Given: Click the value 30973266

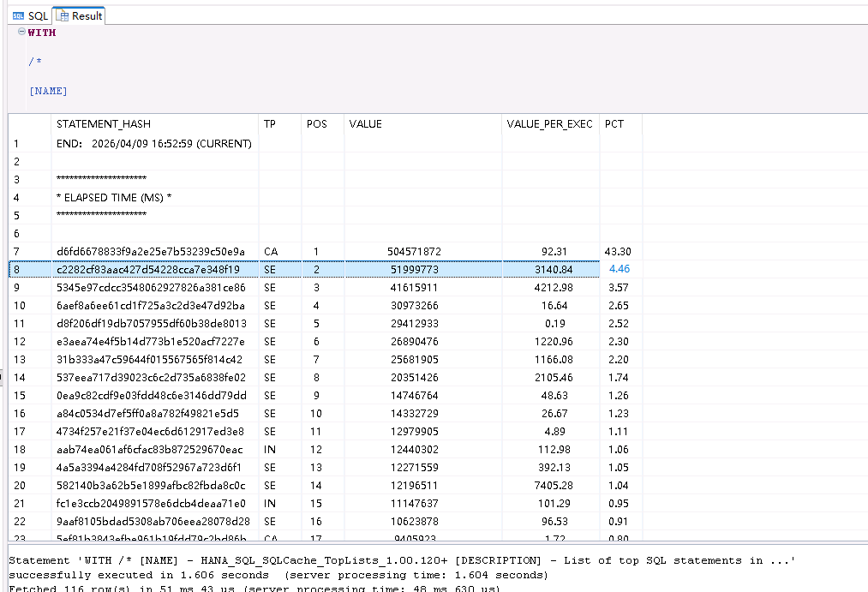Looking at the screenshot, I should [x=414, y=305].
